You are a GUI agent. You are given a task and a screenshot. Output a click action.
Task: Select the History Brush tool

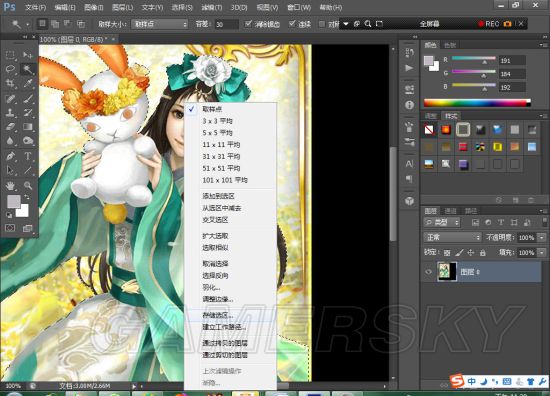(28, 113)
